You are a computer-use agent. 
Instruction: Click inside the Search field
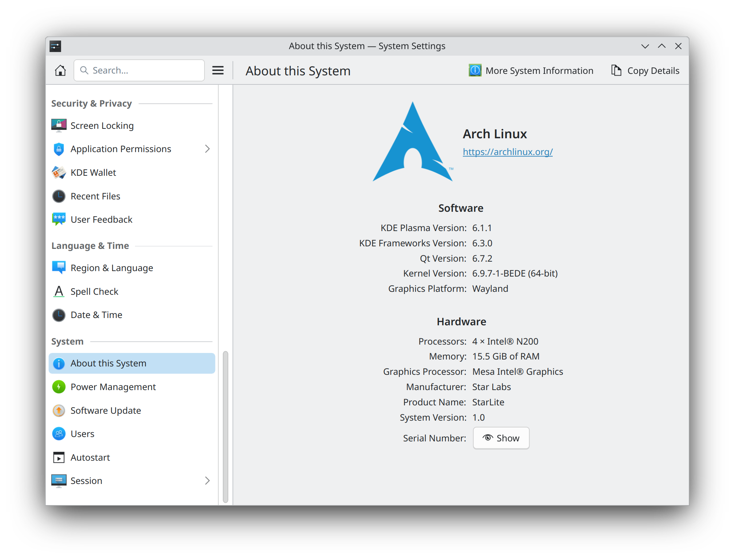(139, 70)
